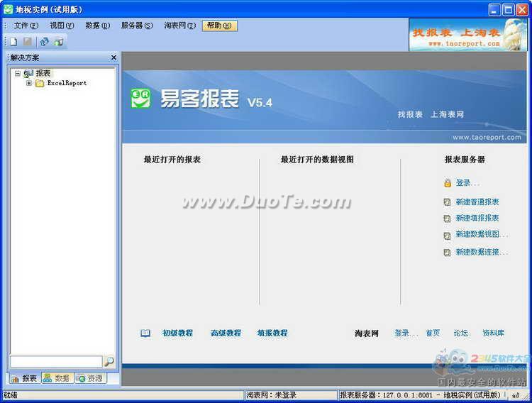
Task: Click the 最近打开的数据视图 heading
Action: (317, 159)
